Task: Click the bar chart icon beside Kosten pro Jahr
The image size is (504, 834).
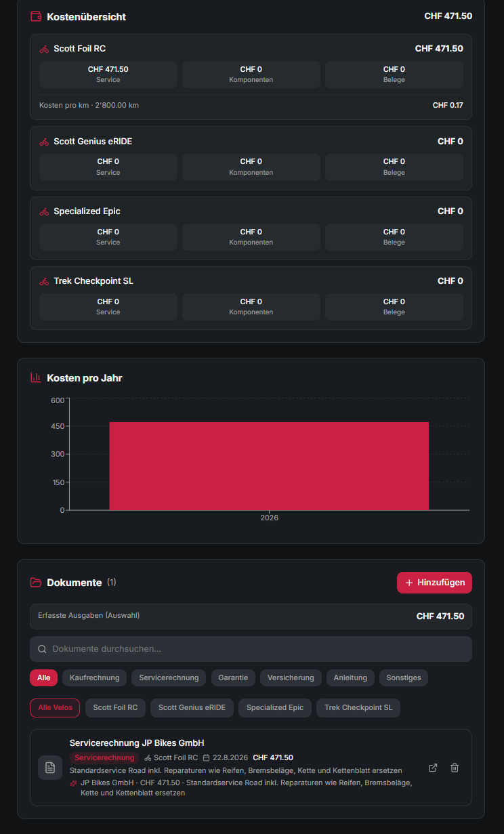Action: (36, 378)
